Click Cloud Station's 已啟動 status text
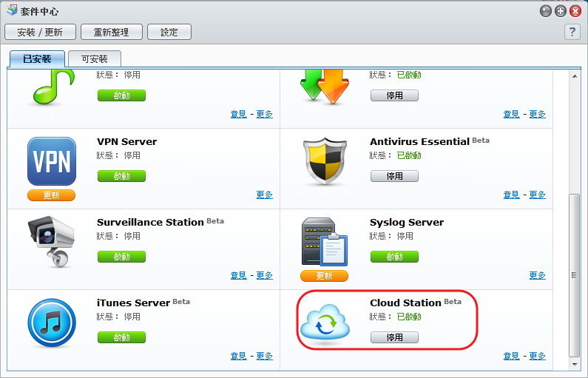The width and height of the screenshot is (588, 378). pos(409,317)
